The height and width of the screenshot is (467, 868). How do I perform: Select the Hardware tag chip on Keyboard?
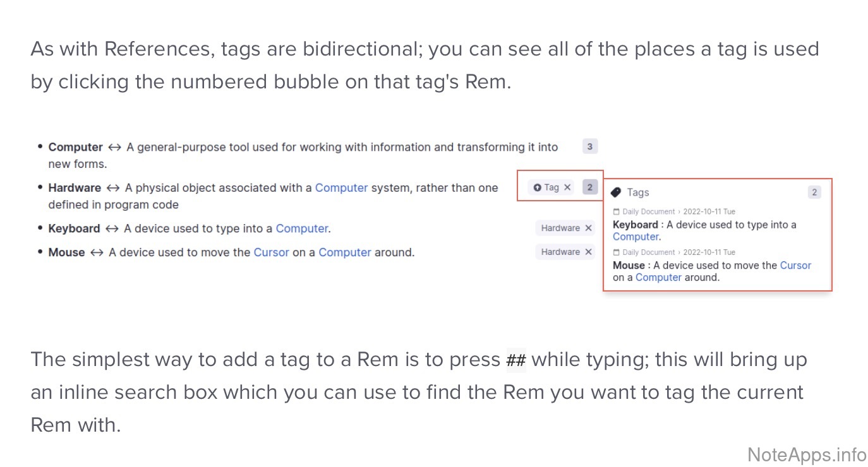point(560,228)
